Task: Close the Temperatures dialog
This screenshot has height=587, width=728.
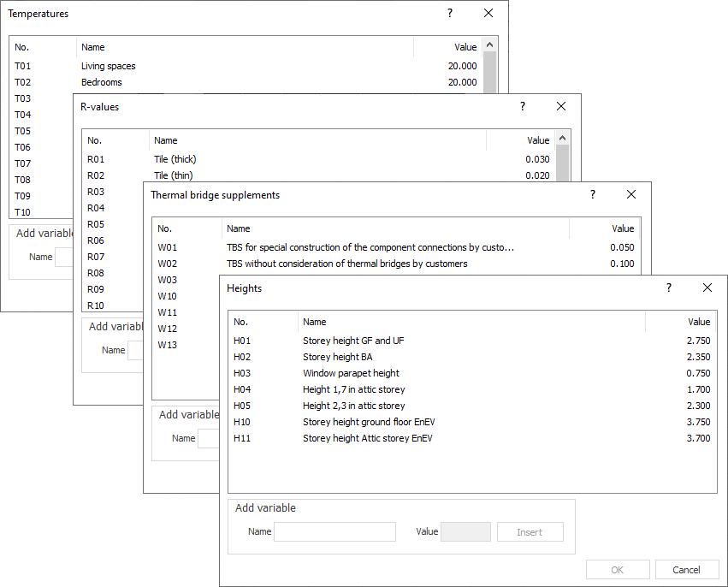Action: [488, 13]
